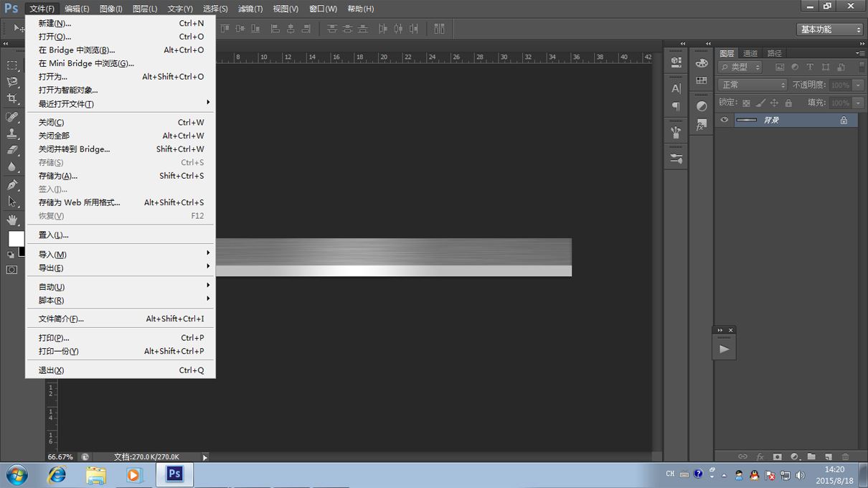The image size is (868, 488).
Task: Toggle filter for smart objects
Action: point(840,67)
